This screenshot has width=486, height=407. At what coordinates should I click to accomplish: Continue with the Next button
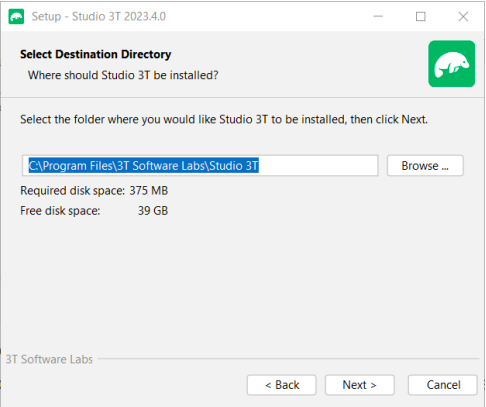coord(360,385)
